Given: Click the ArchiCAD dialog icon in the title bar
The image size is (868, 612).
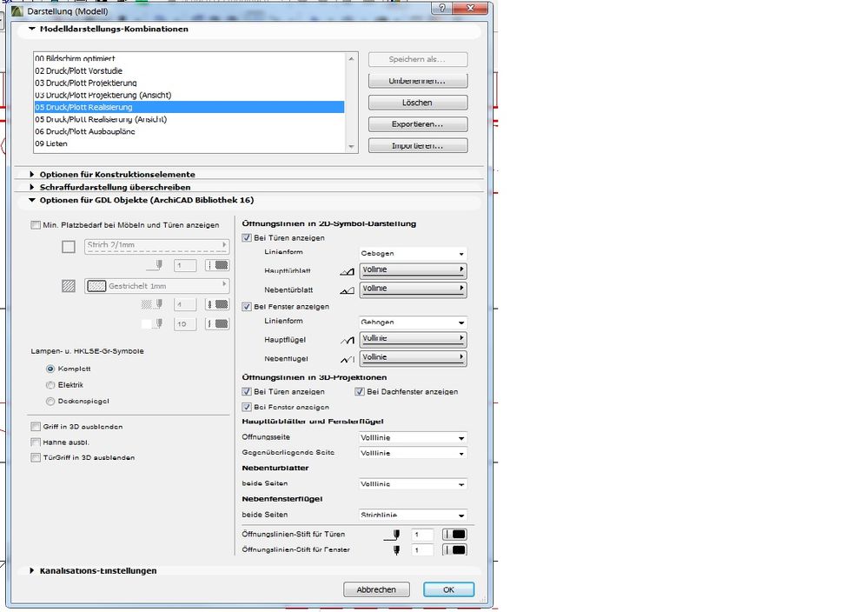Looking at the screenshot, I should (17, 10).
